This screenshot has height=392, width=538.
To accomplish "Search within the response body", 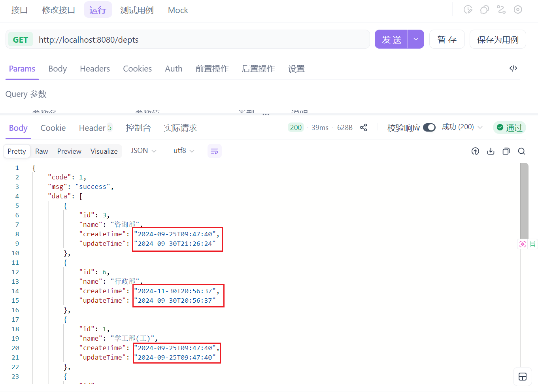I will (522, 151).
